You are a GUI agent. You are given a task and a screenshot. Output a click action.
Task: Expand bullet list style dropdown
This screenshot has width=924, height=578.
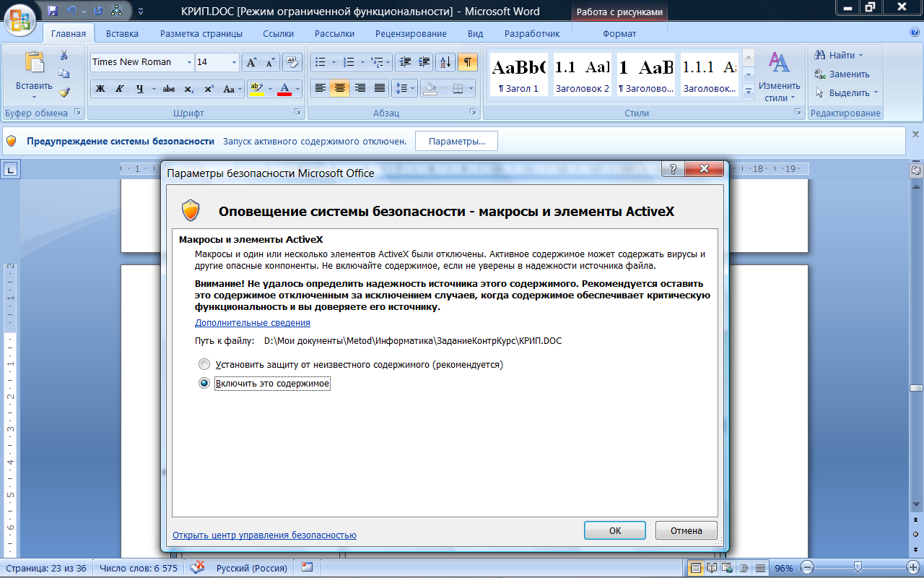tap(333, 62)
